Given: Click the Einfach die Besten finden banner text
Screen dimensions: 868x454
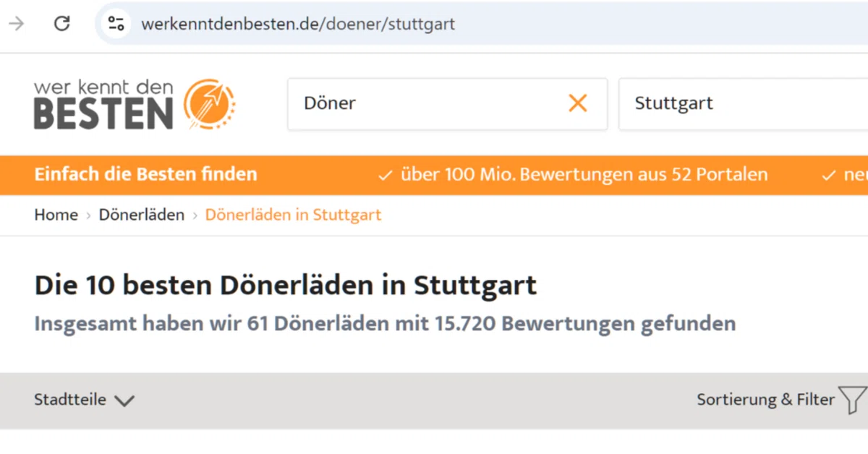Looking at the screenshot, I should click(x=145, y=174).
